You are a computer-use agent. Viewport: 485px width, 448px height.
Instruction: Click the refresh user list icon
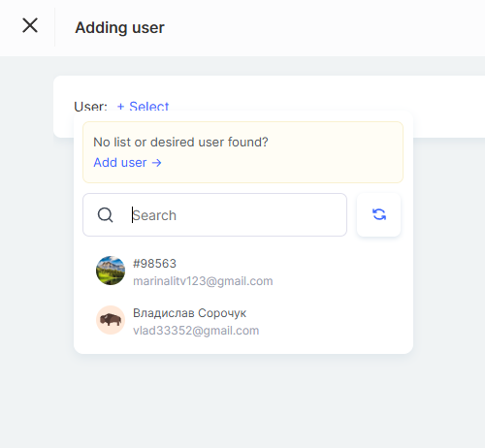click(x=379, y=214)
